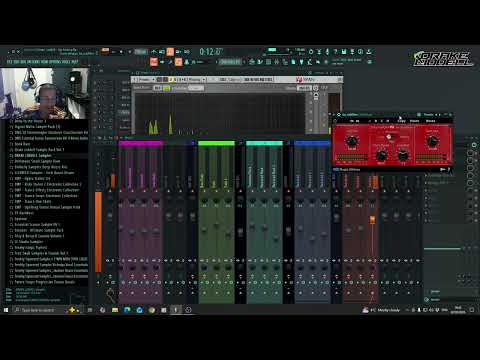The height and width of the screenshot is (360, 480).
Task: Open first effect slot arrow in mixer panel
Action: tap(426, 175)
